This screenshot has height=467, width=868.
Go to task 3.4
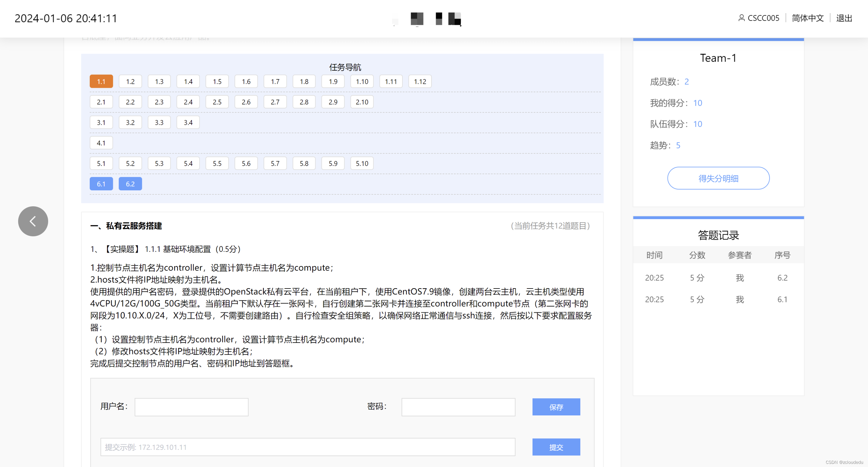click(x=188, y=123)
